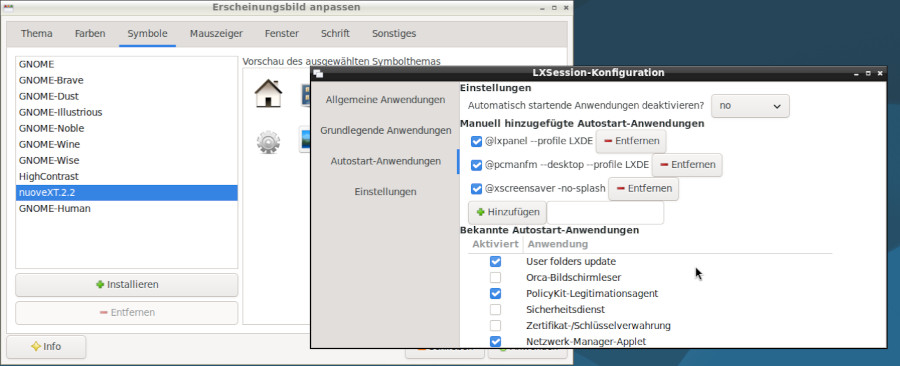The height and width of the screenshot is (366, 900).
Task: Click the Aktiviert column header
Action: [495, 244]
